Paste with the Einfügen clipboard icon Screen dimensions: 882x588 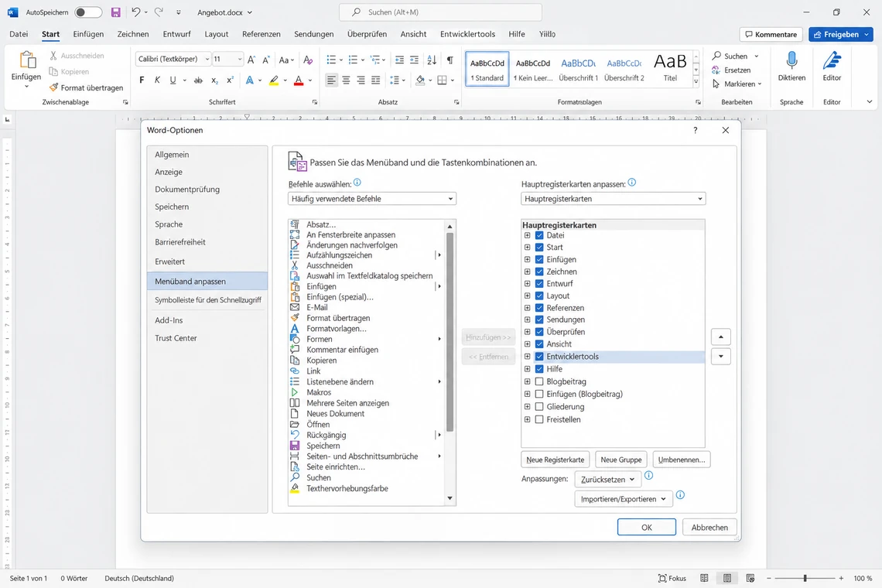tap(26, 60)
